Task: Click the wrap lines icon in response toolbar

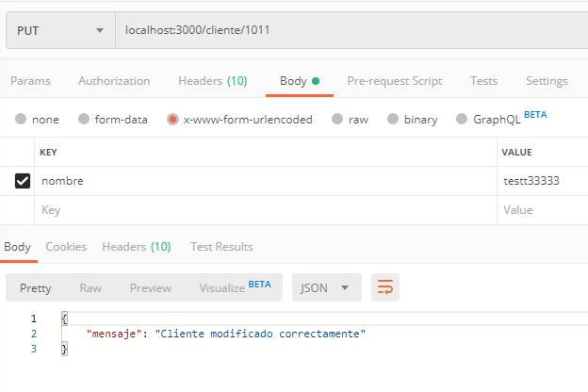Action: click(384, 288)
